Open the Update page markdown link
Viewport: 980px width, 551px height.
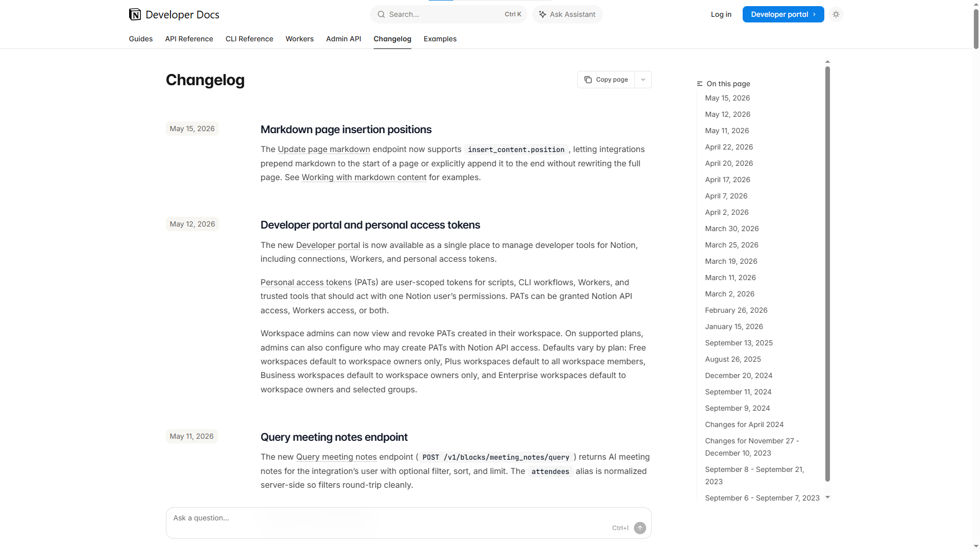pyautogui.click(x=324, y=149)
